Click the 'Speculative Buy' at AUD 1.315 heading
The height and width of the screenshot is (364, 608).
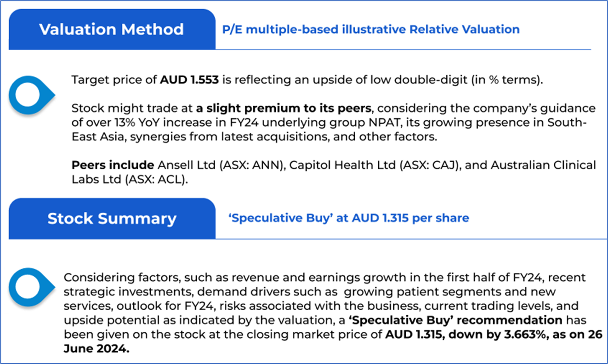pos(349,218)
